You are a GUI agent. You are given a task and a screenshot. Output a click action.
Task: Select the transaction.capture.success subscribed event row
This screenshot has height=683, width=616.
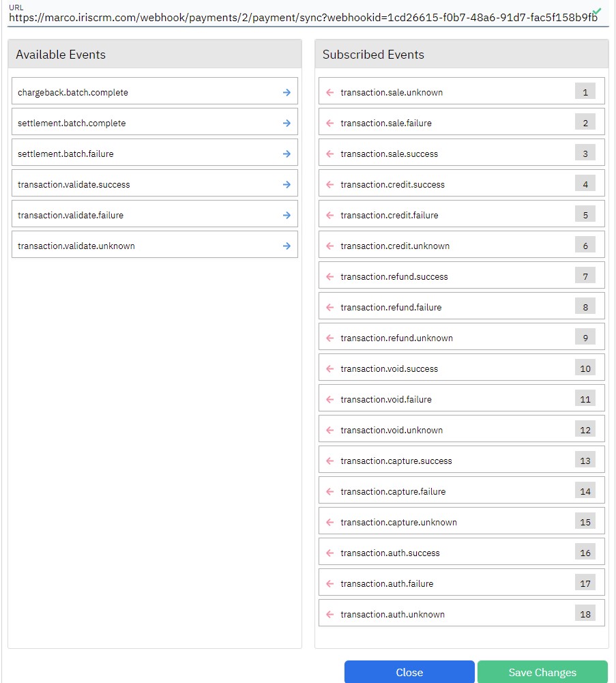460,460
